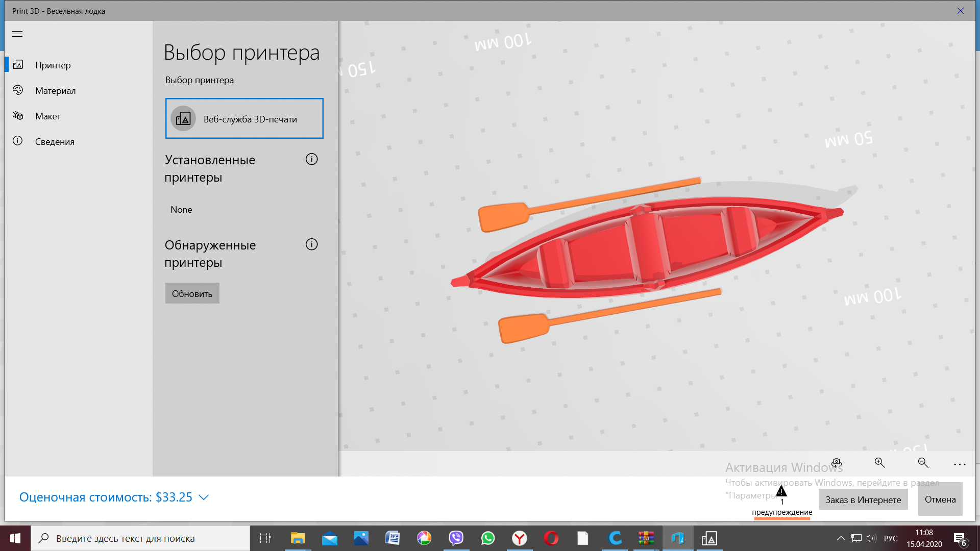The image size is (980, 551).
Task: Open the Сведения info section
Action: point(18,141)
